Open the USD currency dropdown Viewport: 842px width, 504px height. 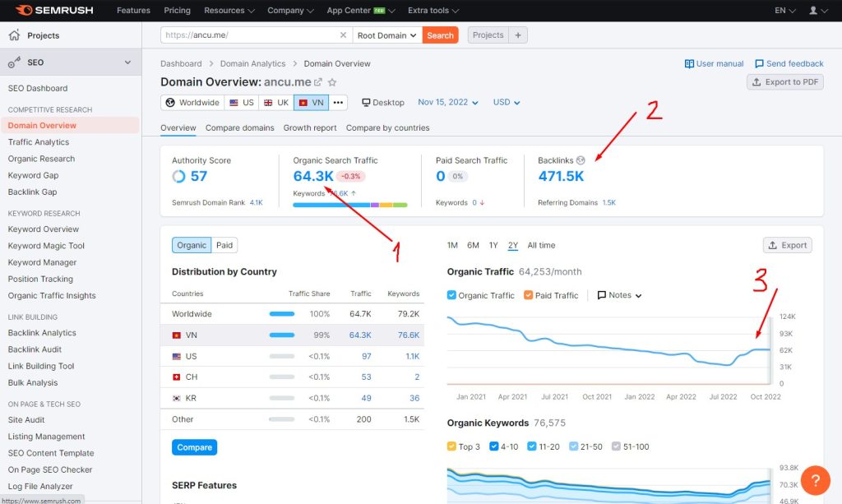[x=507, y=102]
